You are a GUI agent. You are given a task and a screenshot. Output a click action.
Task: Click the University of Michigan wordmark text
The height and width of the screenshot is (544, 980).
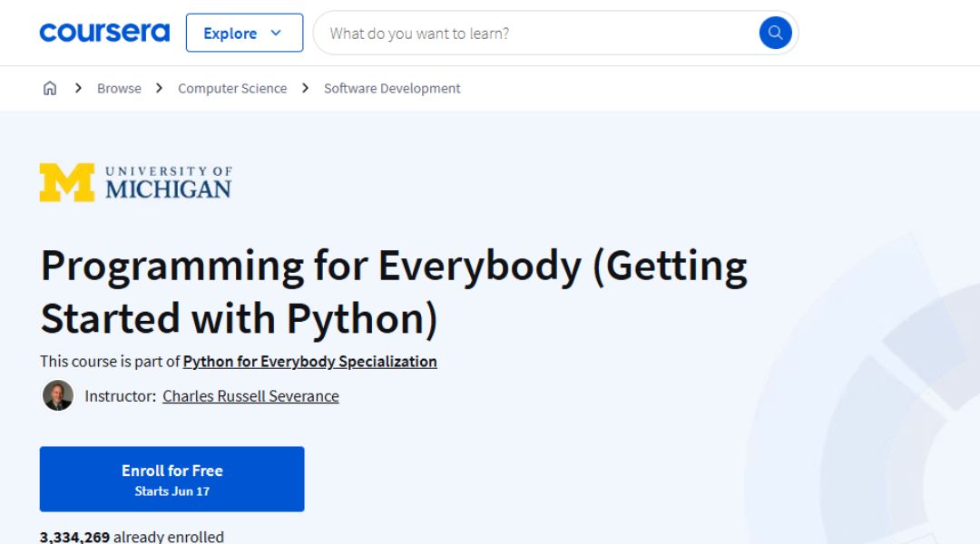pos(168,182)
